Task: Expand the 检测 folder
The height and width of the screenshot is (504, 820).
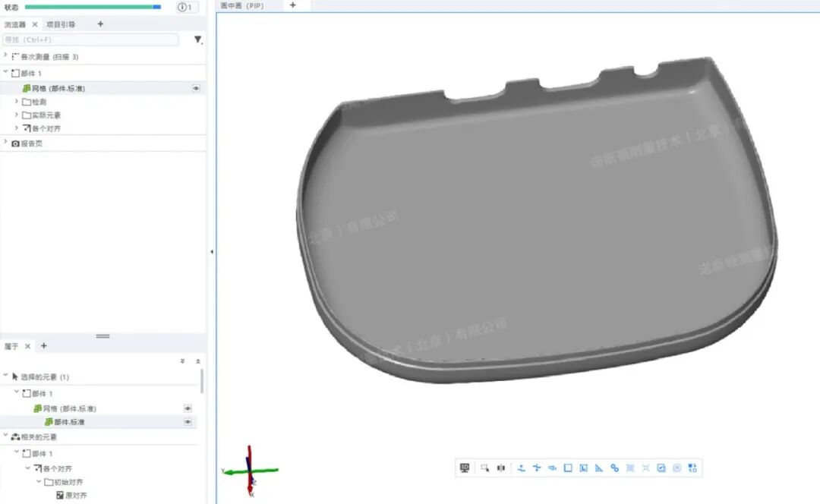Action: [17, 102]
